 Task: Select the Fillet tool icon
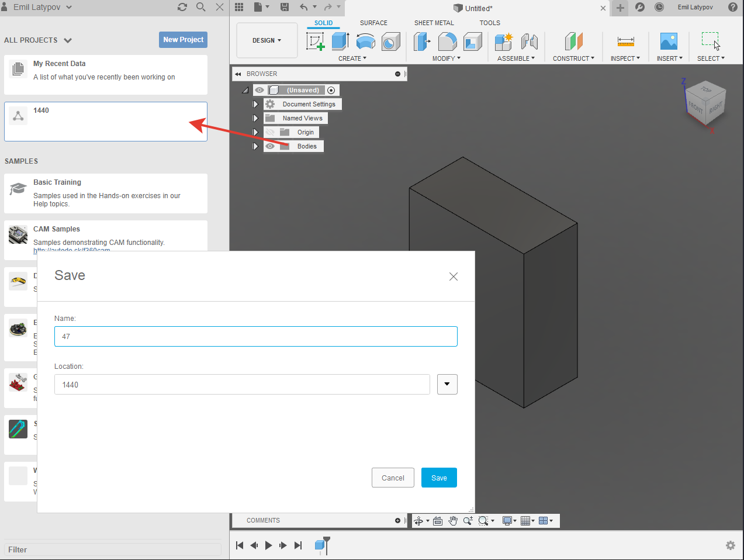pyautogui.click(x=447, y=42)
